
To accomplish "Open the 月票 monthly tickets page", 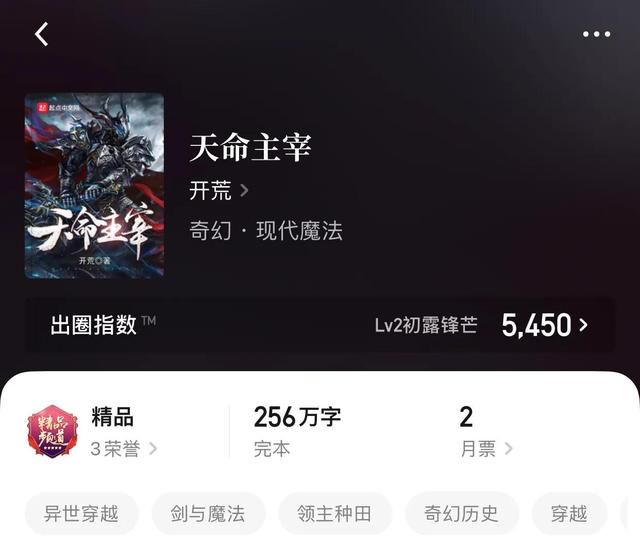I will point(486,449).
